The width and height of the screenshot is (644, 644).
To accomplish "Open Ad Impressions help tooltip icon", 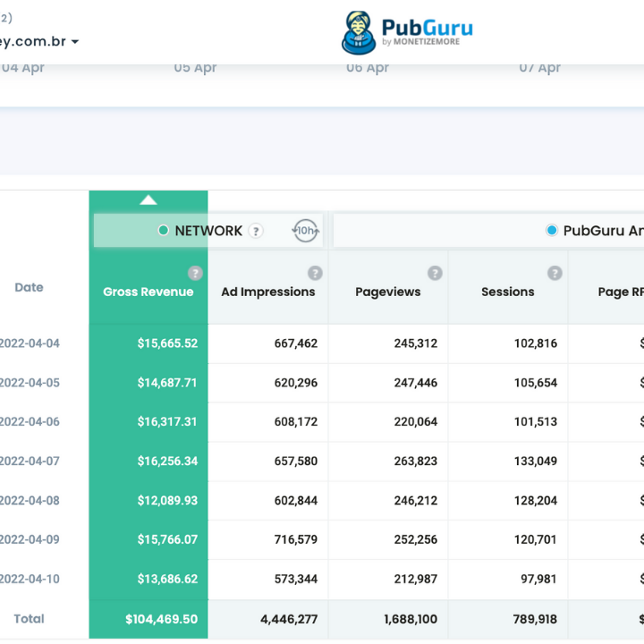I will point(315,273).
